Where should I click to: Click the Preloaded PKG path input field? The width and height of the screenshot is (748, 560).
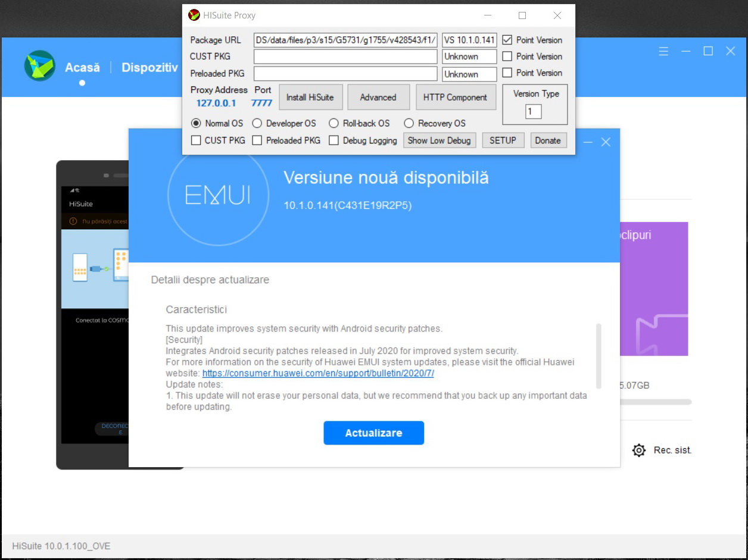[x=345, y=74]
